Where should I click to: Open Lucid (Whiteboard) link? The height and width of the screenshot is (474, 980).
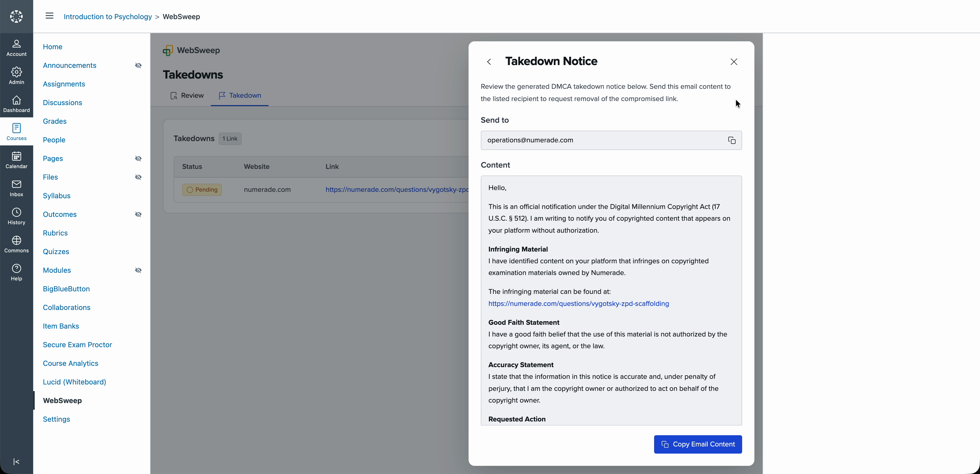[74, 382]
